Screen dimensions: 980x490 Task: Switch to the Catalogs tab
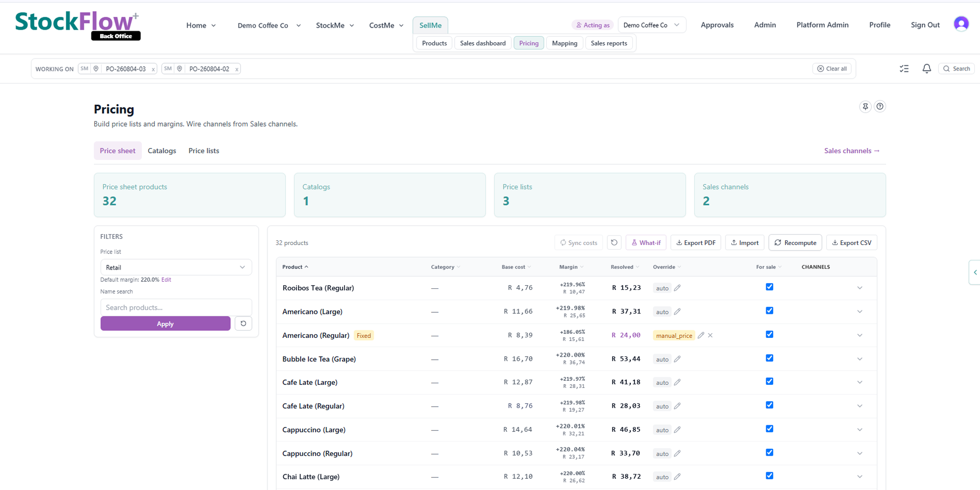tap(162, 151)
